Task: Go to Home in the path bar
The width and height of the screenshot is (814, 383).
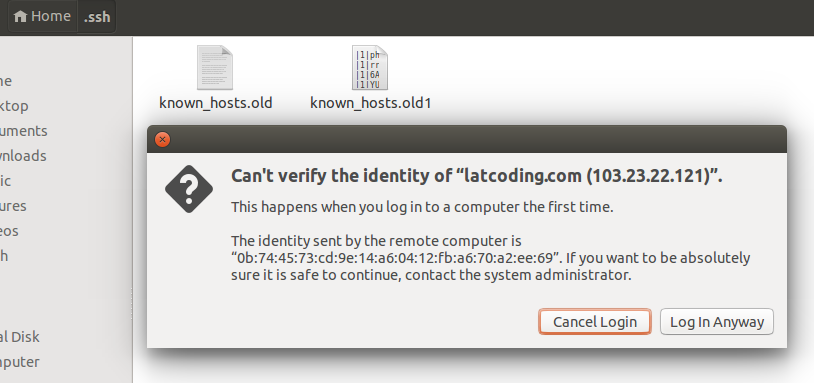Action: tap(43, 16)
